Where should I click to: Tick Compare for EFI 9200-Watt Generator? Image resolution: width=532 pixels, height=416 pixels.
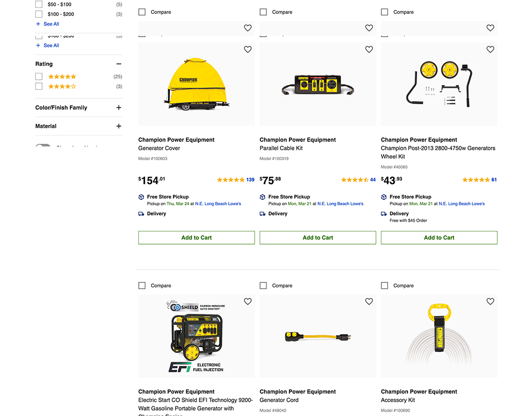click(x=142, y=286)
